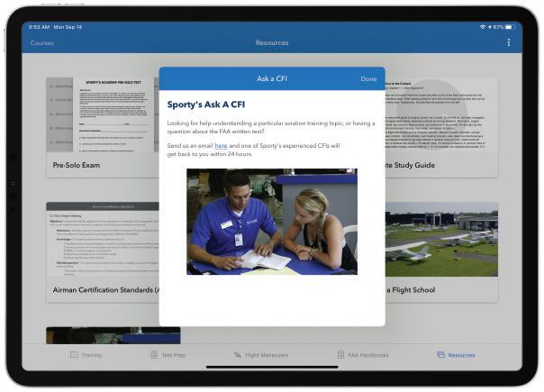
Task: Switch to Flight Maneuvers tab label
Action: (x=267, y=355)
